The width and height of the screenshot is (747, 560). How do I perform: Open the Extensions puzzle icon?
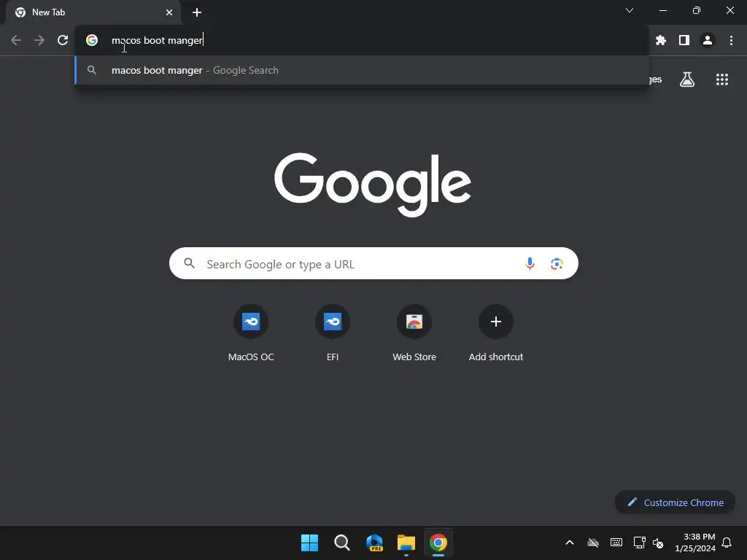tap(661, 41)
